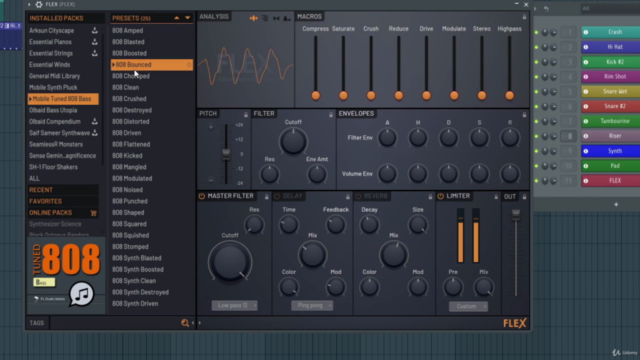The width and height of the screenshot is (640, 360).
Task: Add a new channel with plus button
Action: 616,204
